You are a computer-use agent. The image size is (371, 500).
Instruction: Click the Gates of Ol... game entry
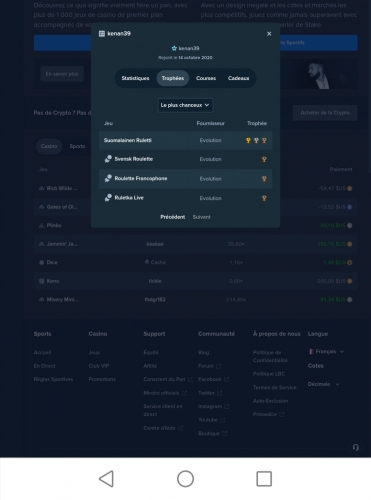click(58, 207)
